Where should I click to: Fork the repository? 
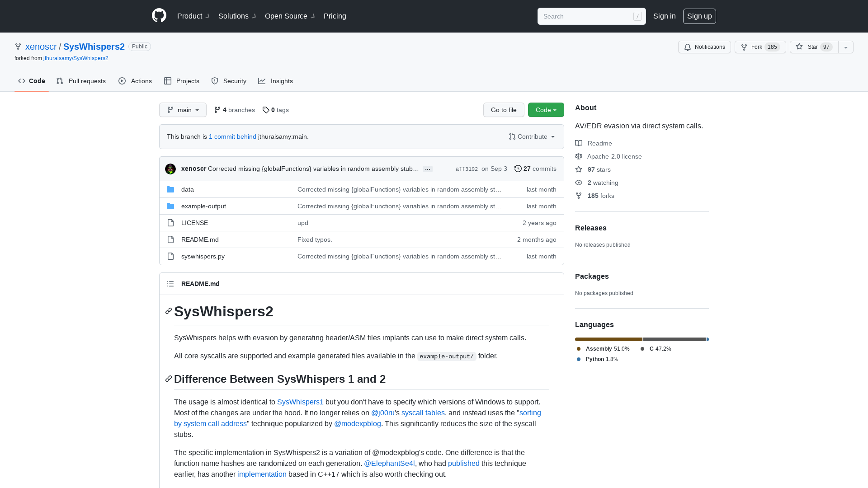pos(760,47)
